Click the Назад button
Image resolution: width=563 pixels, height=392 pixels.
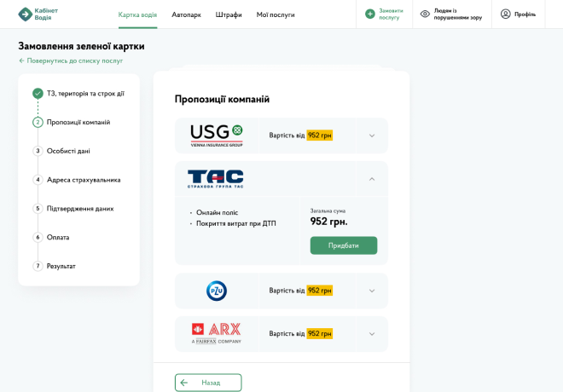click(x=208, y=383)
